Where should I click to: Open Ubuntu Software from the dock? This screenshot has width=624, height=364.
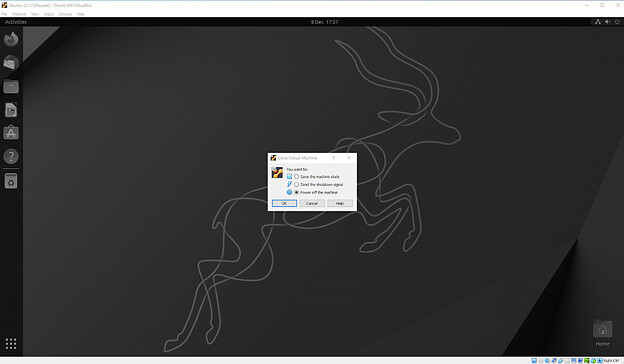(x=11, y=133)
